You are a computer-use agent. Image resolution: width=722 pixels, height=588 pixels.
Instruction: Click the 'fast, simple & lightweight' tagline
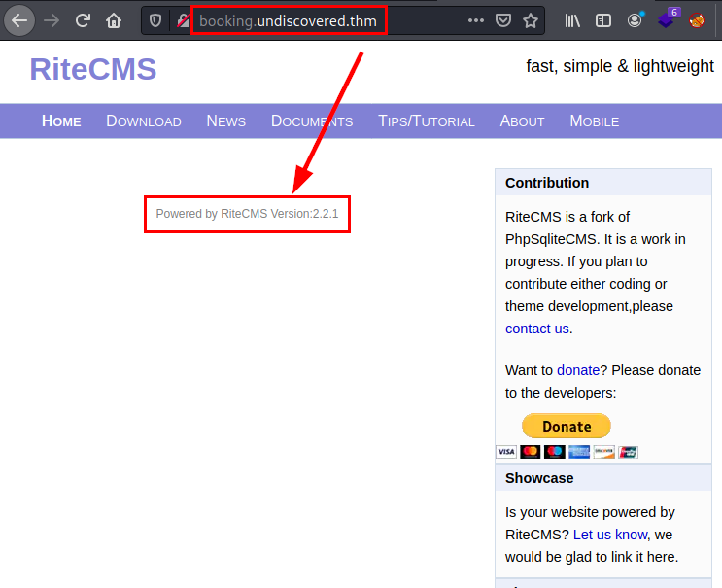620,66
